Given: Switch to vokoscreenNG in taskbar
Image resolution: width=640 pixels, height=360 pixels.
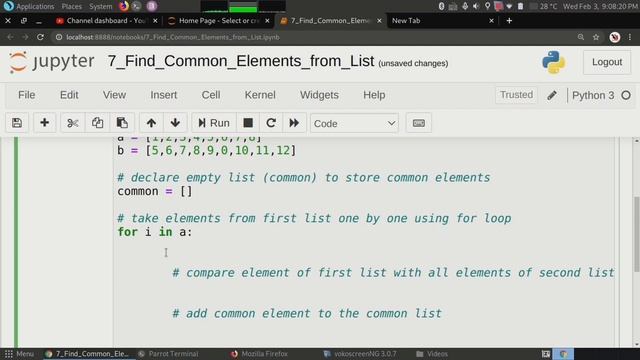Looking at the screenshot, I should pos(359,354).
